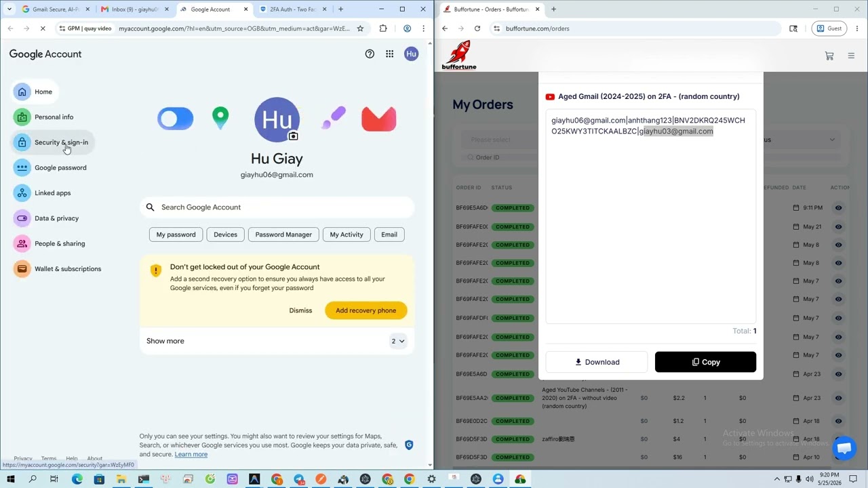Click giayhu06@gmail.com under profile name

pos(277,175)
